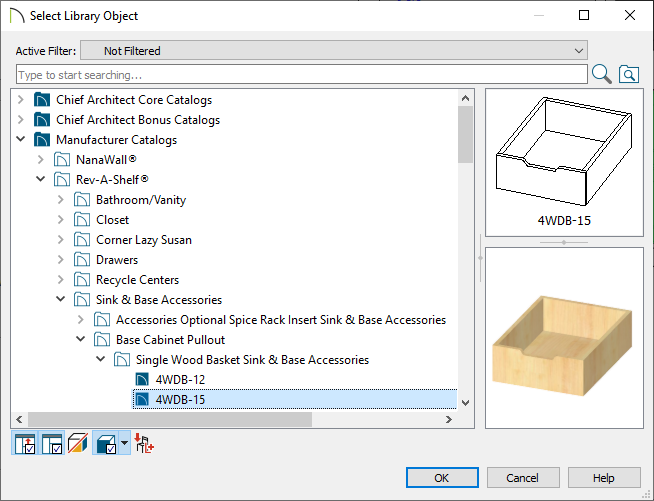Collapse the Single Wood Basket folder
Screen dimensions: 654x501
101,360
